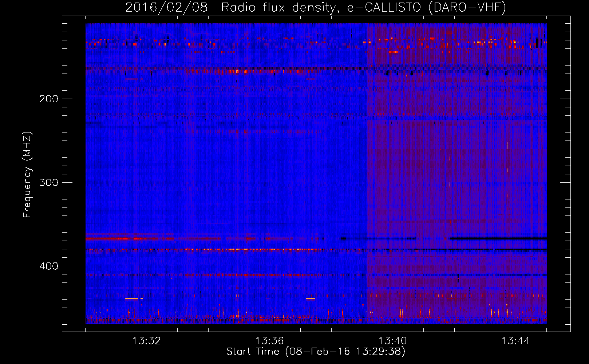Click the 13:40 time tick label
The height and width of the screenshot is (364, 589).
tap(392, 341)
